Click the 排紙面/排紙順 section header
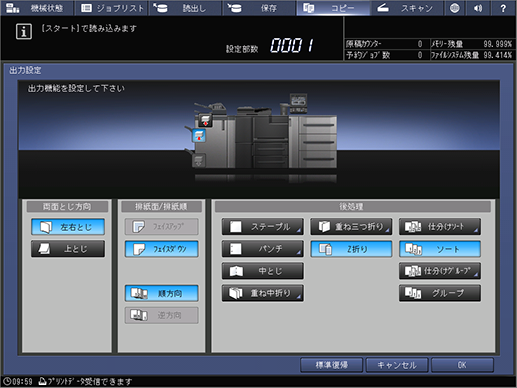Image resolution: width=517 pixels, height=388 pixels. 161,207
